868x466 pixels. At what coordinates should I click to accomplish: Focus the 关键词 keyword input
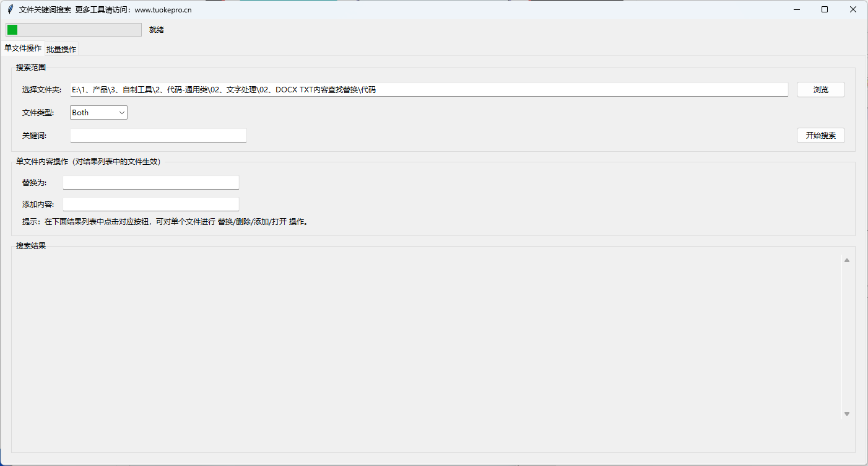(158, 135)
